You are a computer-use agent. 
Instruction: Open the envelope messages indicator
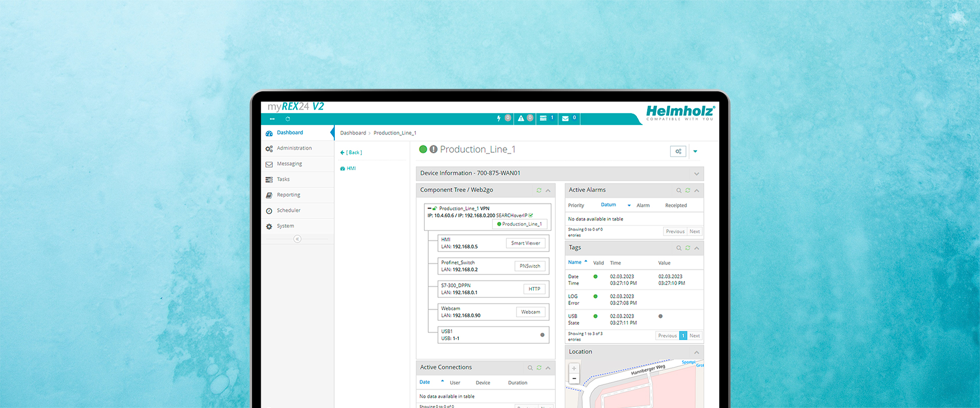[x=569, y=118]
